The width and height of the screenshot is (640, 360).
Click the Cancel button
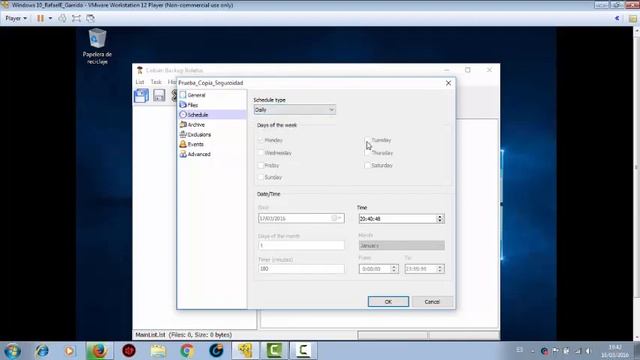[x=432, y=302]
